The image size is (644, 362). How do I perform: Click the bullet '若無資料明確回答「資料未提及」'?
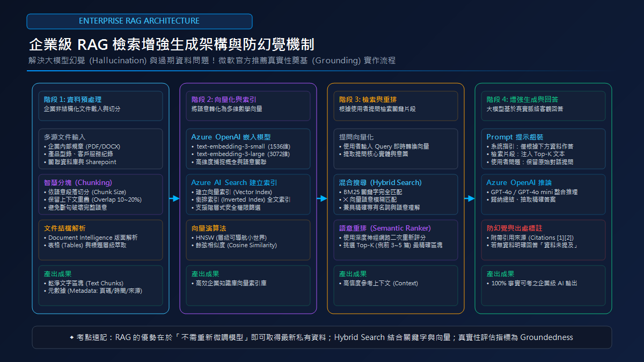coord(533,245)
